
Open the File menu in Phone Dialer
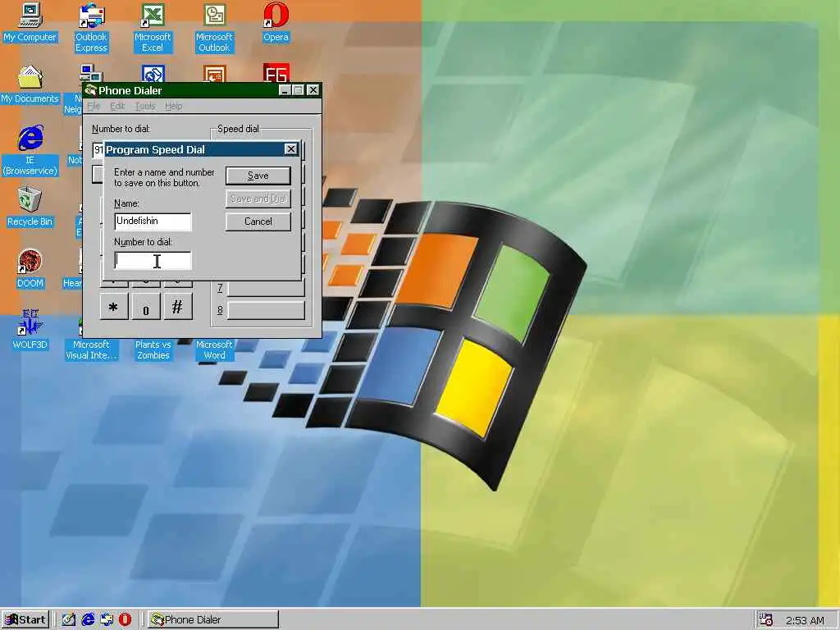pos(94,106)
